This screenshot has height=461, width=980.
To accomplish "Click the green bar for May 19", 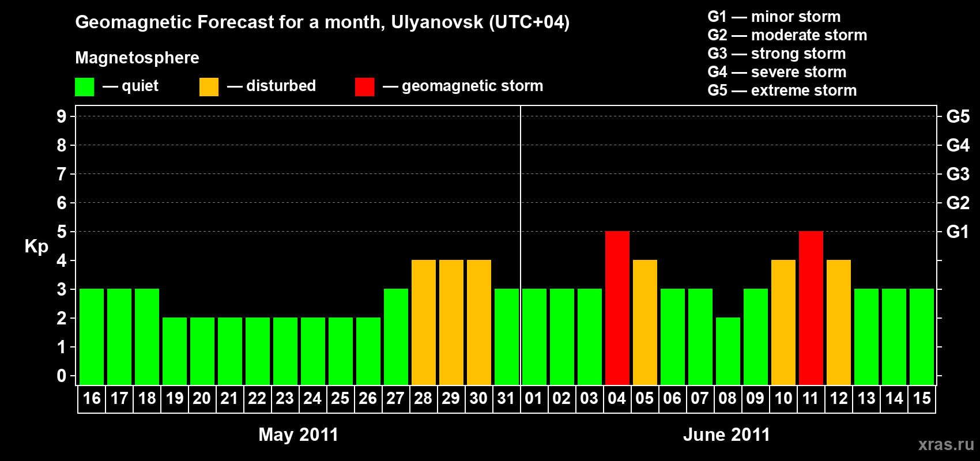I will click(175, 351).
